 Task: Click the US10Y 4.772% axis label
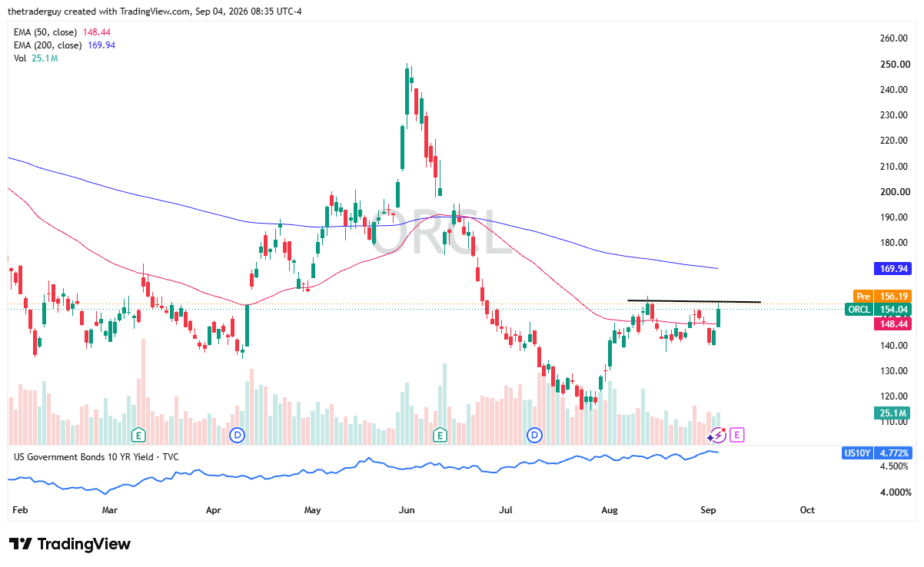click(x=877, y=453)
